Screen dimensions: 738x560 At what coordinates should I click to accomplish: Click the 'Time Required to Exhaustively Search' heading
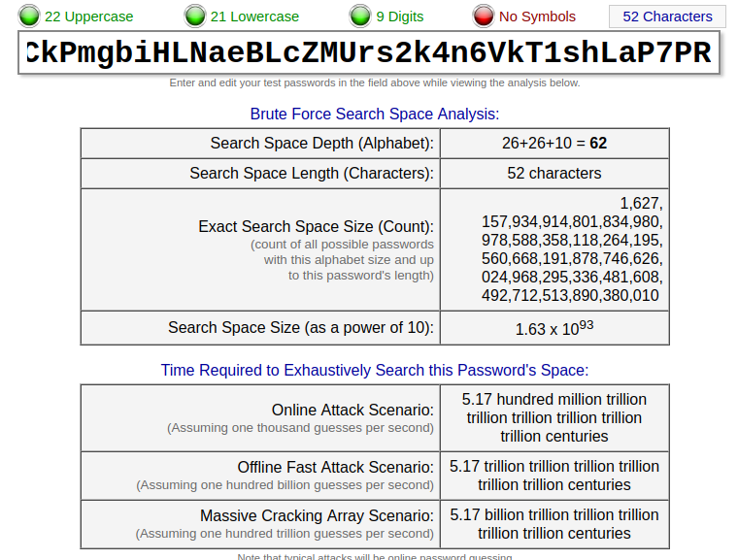[x=375, y=371]
